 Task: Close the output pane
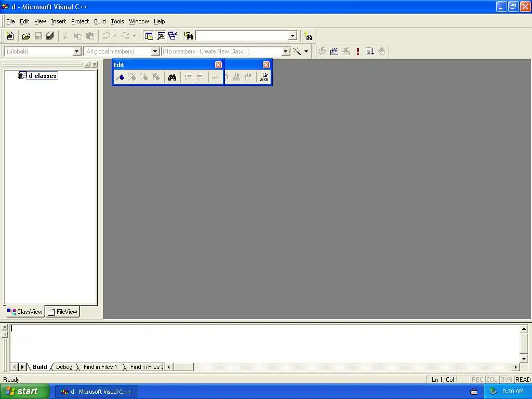4,327
